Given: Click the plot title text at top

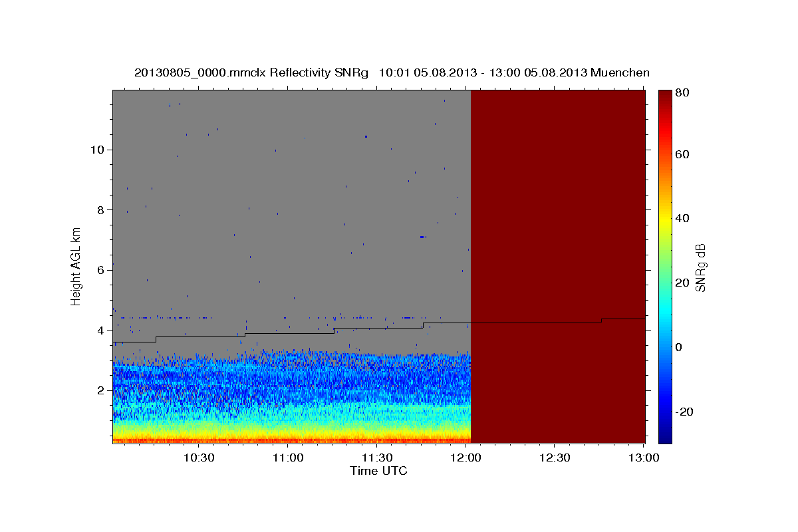Looking at the screenshot, I should tap(392, 72).
